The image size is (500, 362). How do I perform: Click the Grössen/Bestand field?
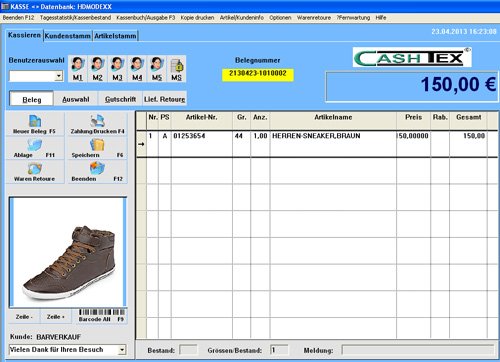279,350
